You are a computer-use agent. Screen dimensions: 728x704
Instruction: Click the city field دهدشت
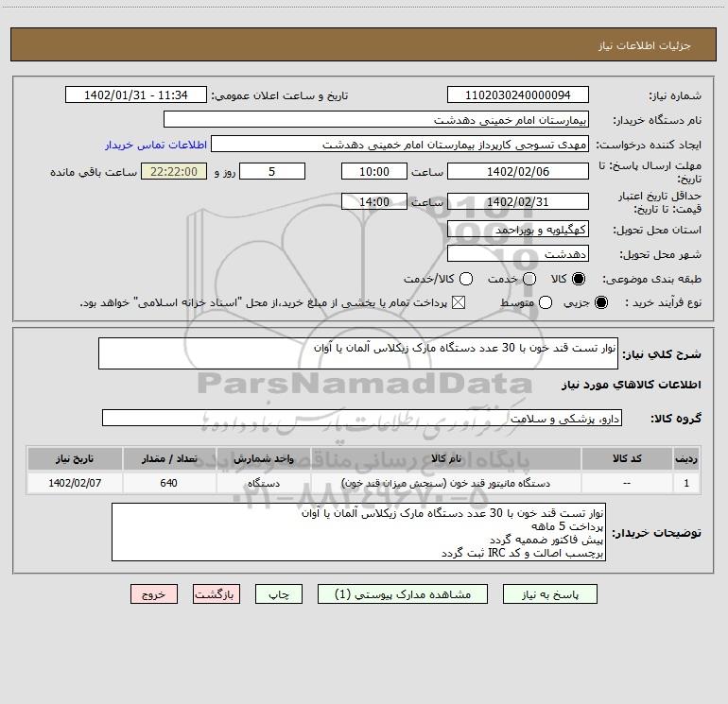click(518, 253)
